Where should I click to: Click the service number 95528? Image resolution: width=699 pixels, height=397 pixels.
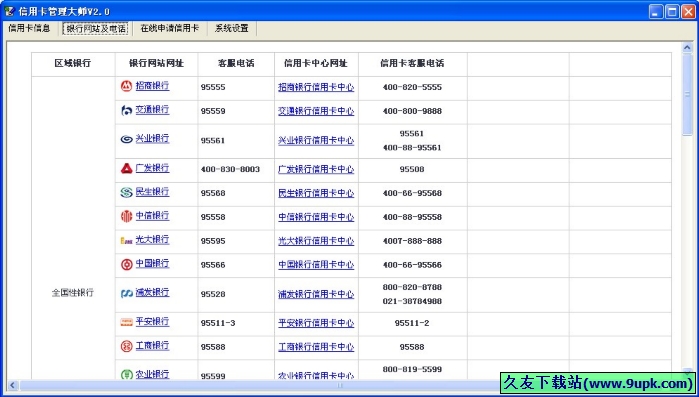(x=213, y=295)
